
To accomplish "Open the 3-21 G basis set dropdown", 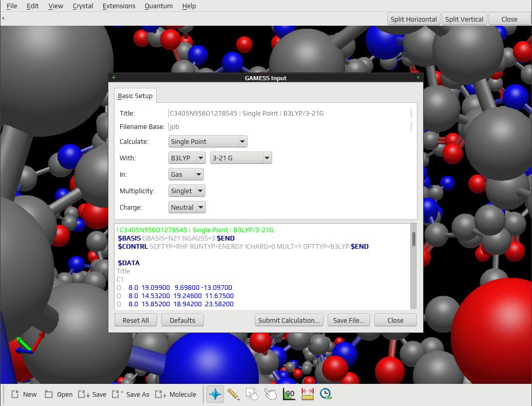I will 241,158.
